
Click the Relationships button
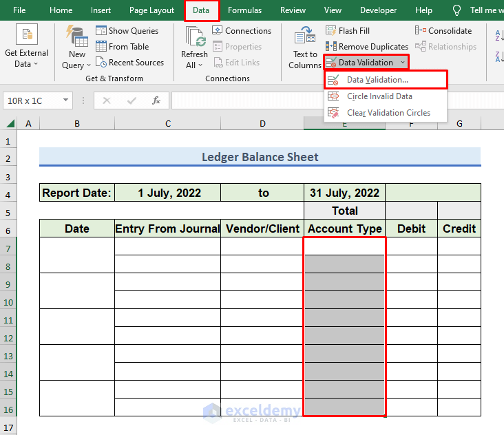click(446, 47)
